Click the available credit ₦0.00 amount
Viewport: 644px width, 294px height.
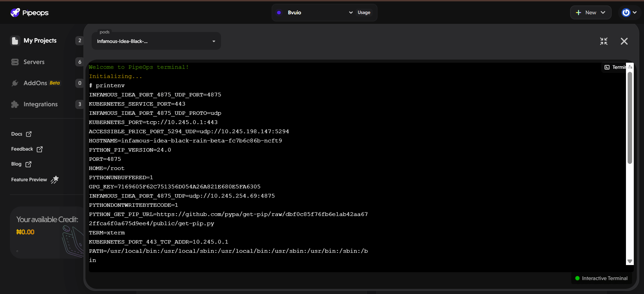click(x=25, y=232)
